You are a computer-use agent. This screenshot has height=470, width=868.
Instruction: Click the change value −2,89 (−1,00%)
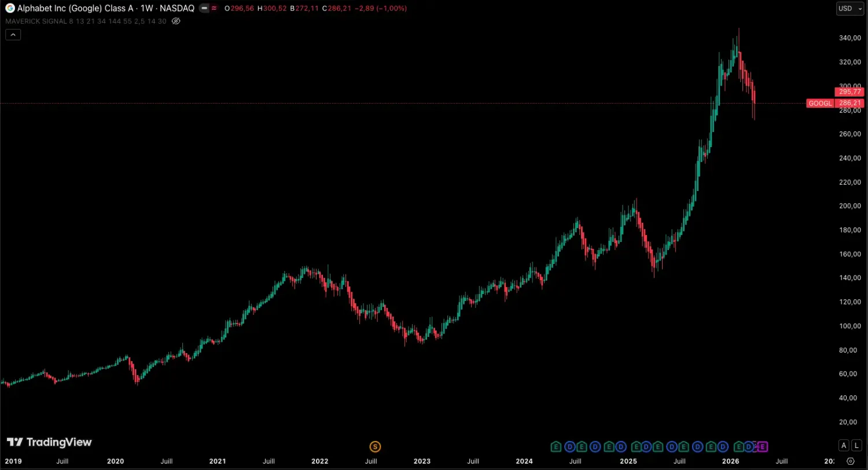(380, 9)
